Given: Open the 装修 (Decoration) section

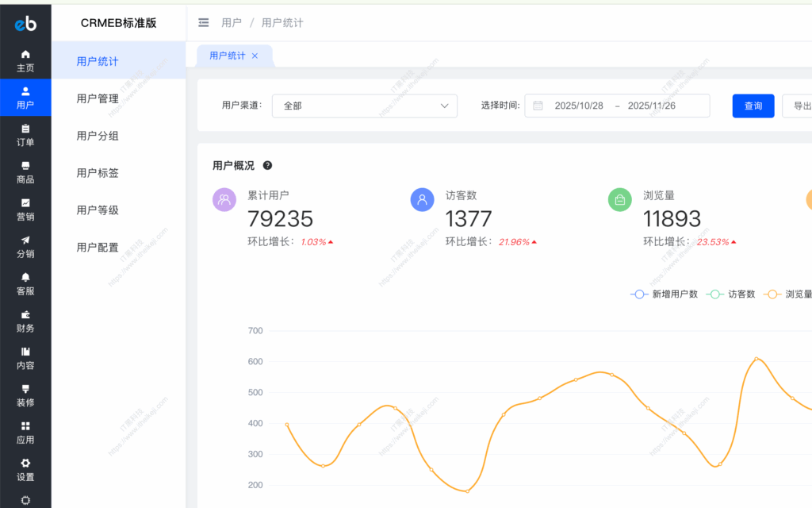Looking at the screenshot, I should [25, 396].
